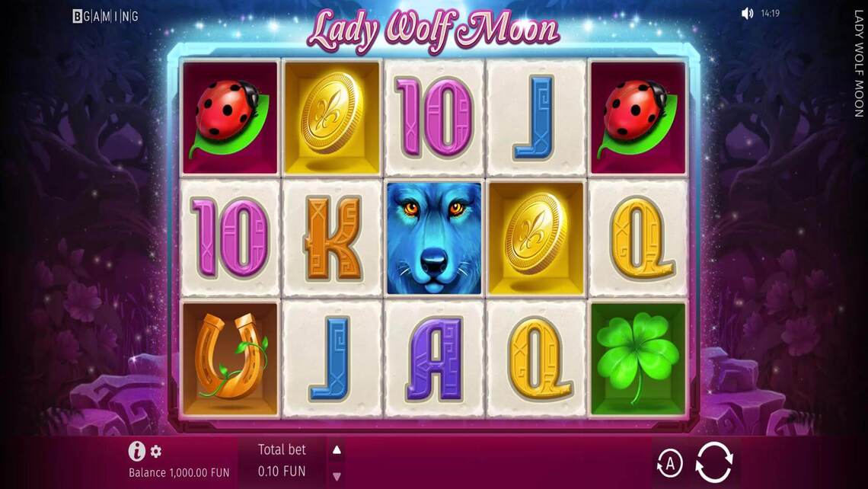The width and height of the screenshot is (868, 489).
Task: Increase total bet with the up arrow
Action: [x=337, y=450]
